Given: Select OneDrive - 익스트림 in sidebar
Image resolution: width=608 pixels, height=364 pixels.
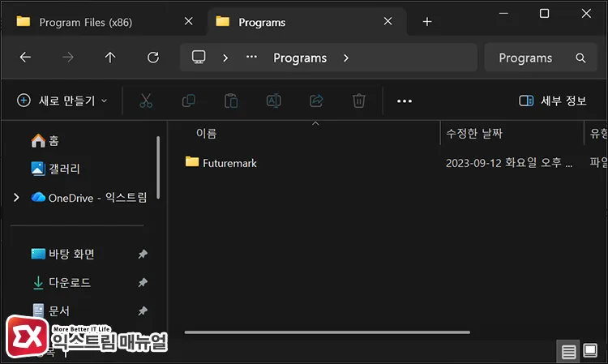Looking at the screenshot, I should tap(89, 198).
